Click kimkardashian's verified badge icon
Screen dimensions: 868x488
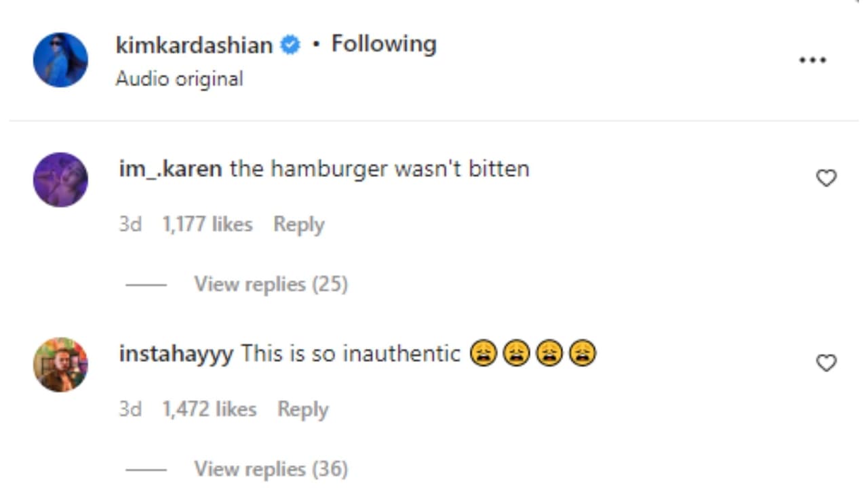(x=290, y=43)
